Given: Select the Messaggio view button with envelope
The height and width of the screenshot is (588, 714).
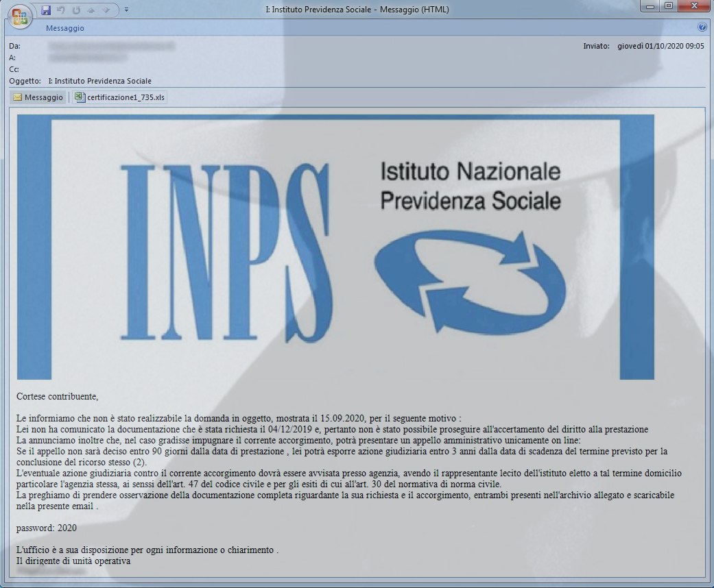Looking at the screenshot, I should click(x=38, y=97).
